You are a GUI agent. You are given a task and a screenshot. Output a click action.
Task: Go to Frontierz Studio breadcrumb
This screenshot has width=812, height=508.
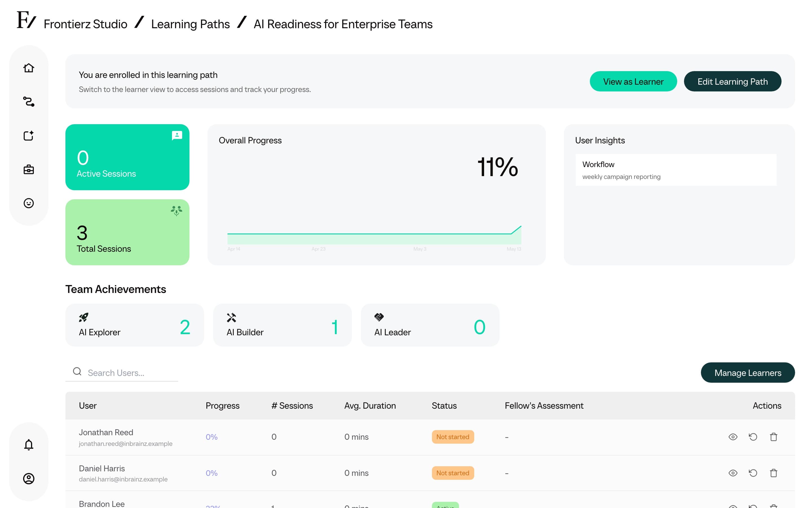click(85, 24)
